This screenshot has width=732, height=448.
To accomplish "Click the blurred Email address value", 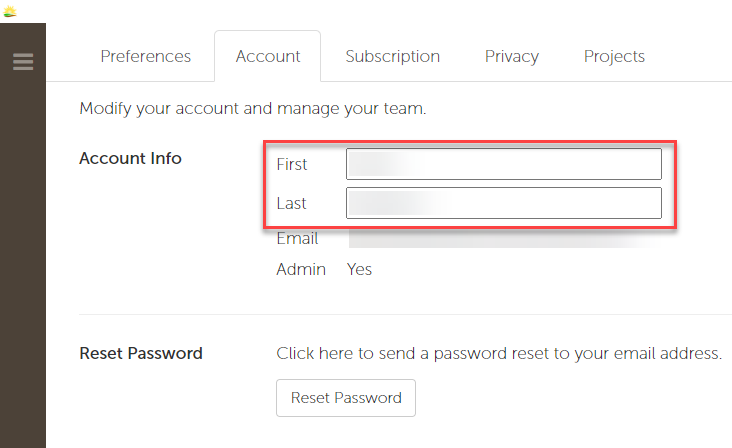I will click(x=504, y=238).
